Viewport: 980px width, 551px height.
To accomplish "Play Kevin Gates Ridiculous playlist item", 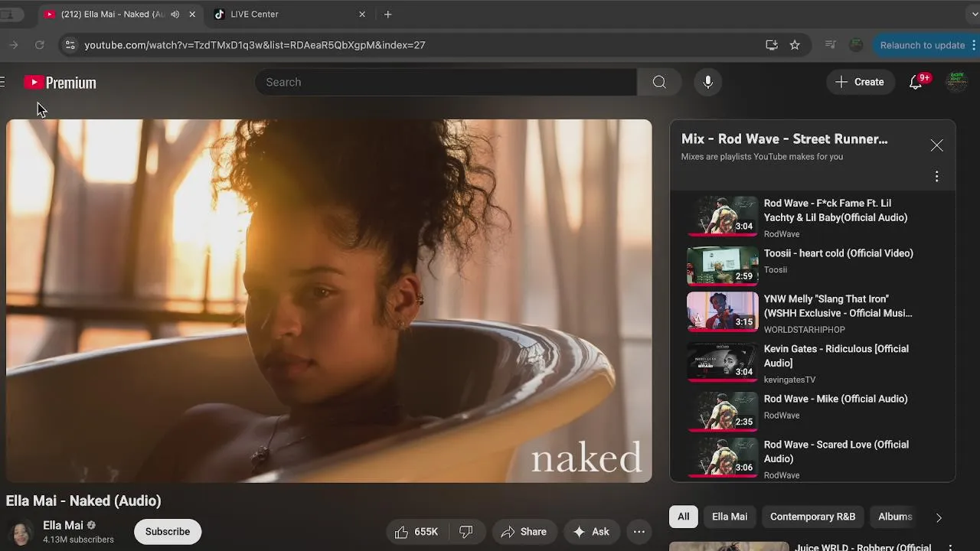I will (x=812, y=363).
